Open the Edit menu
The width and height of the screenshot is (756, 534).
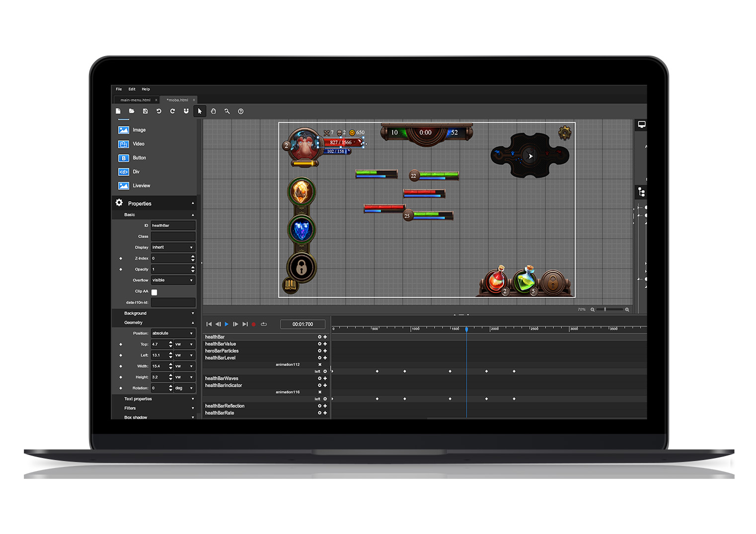pos(132,89)
